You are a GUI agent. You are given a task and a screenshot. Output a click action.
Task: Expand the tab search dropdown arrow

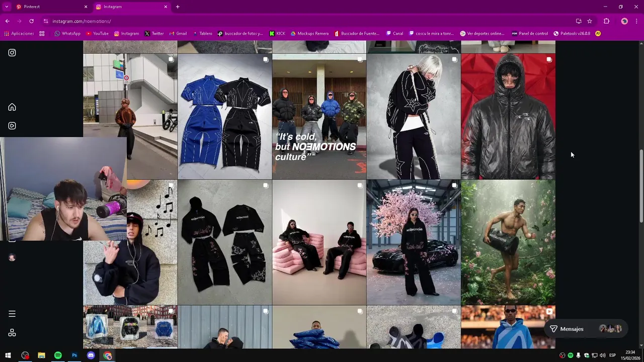pos(7,7)
